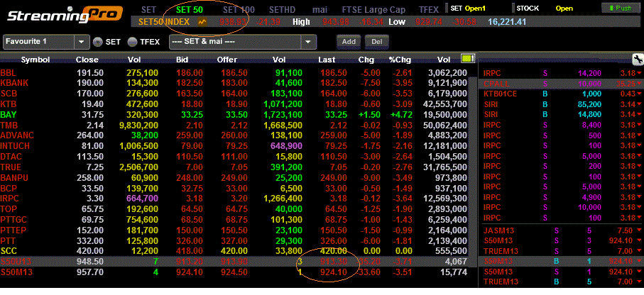Switch to the SET 50 index tab

(x=190, y=9)
